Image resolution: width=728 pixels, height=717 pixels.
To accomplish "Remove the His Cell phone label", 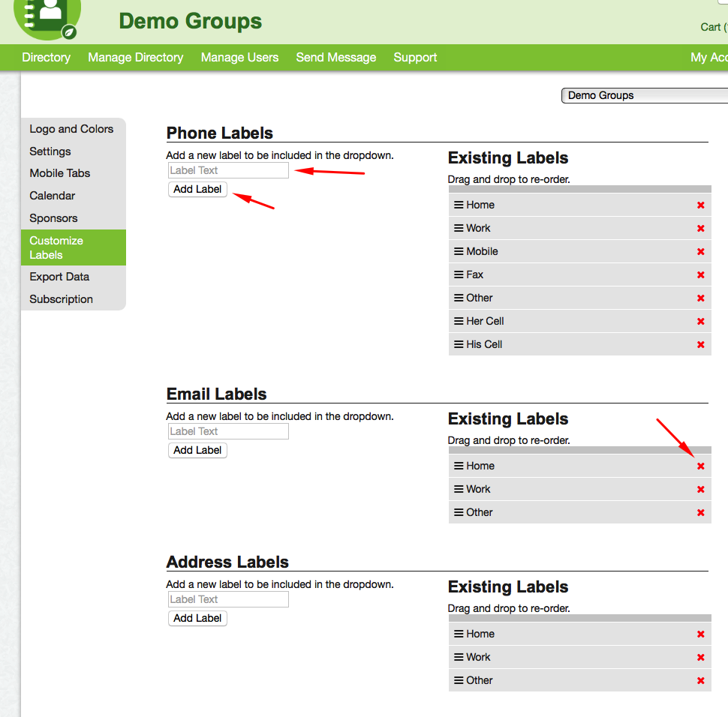I will [x=700, y=345].
